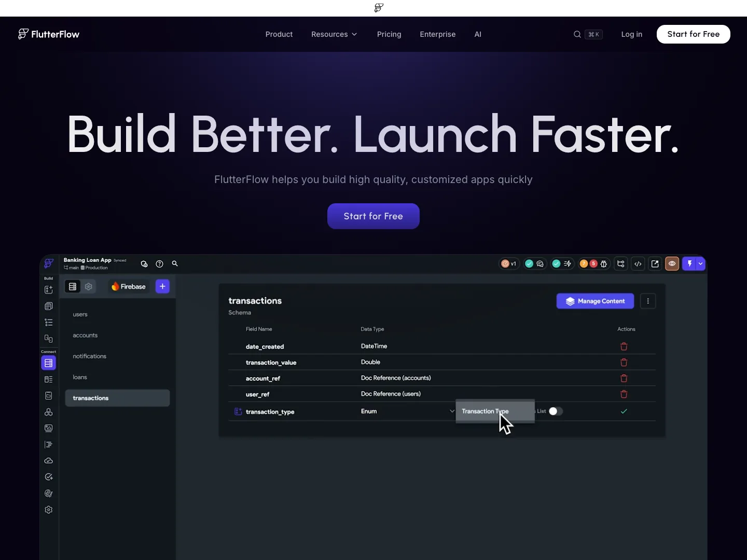Click the open in new window icon
Image resolution: width=747 pixels, height=560 pixels.
(x=655, y=264)
